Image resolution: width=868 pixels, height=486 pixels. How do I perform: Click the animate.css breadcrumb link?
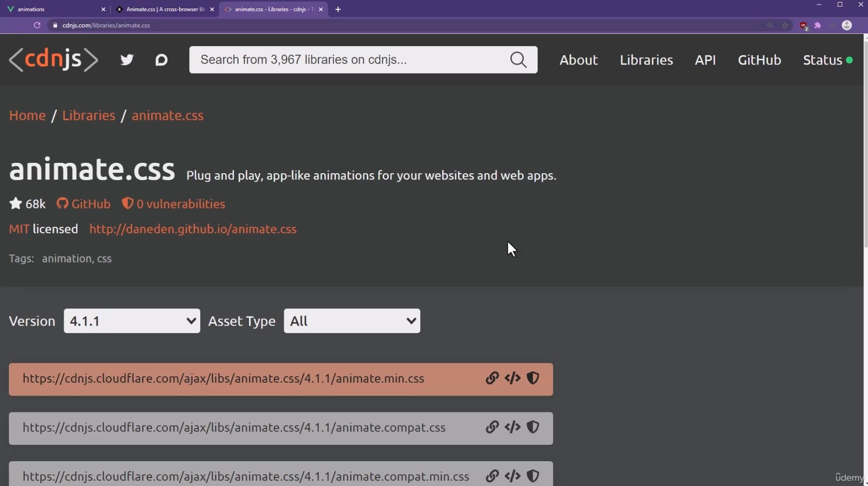(167, 115)
